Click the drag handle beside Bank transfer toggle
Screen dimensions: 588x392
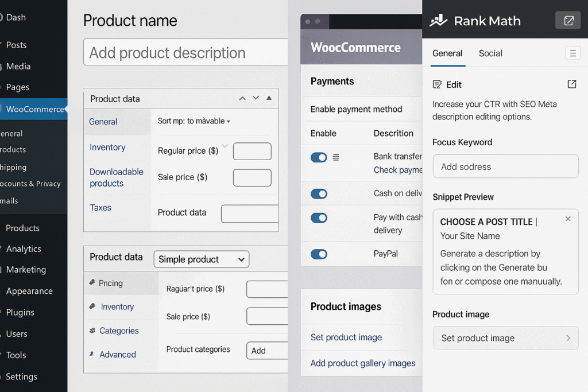(x=336, y=157)
